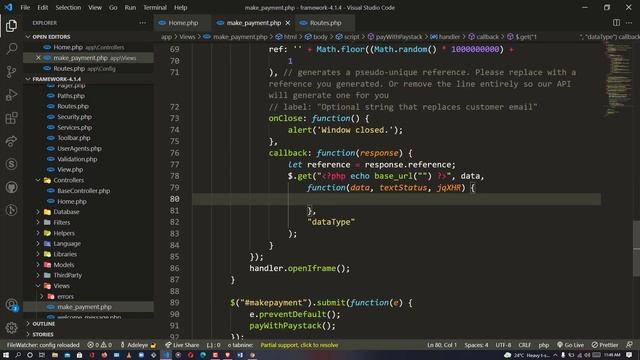Open the Windows Start menu
The width and height of the screenshot is (640, 360).
6,355
